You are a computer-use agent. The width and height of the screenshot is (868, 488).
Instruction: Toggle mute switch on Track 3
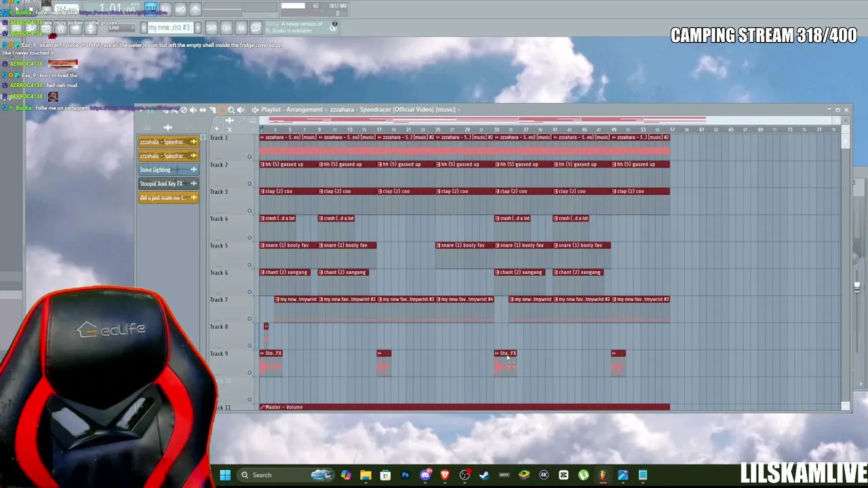click(x=250, y=211)
